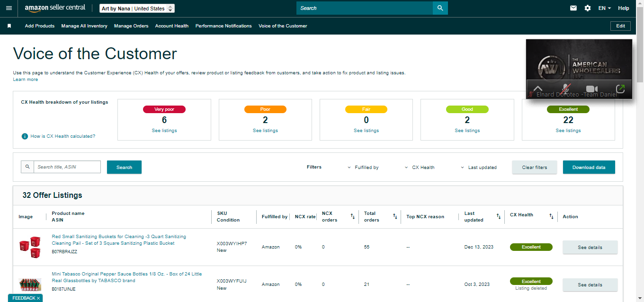Click the orange Poor badge
The image size is (644, 302).
coord(265,109)
